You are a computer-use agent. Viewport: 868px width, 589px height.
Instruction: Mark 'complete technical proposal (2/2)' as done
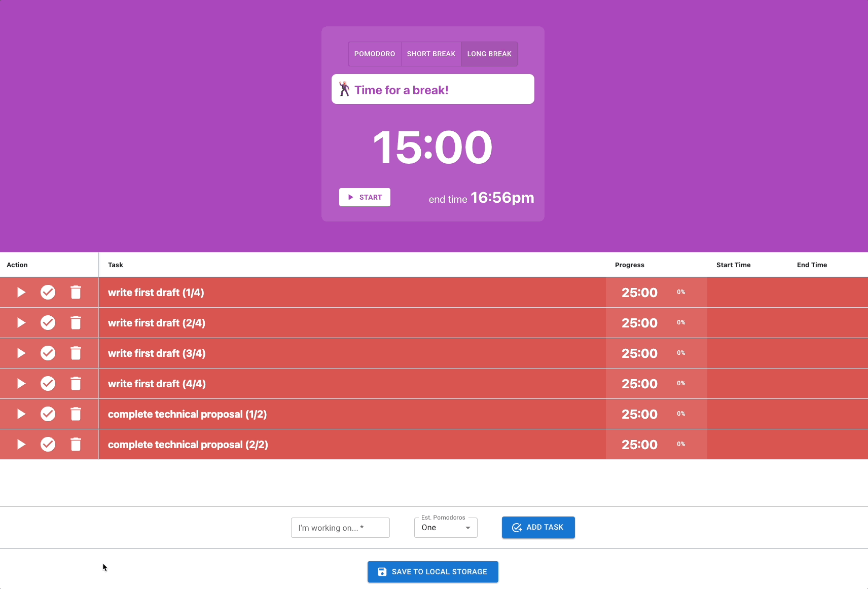48,445
